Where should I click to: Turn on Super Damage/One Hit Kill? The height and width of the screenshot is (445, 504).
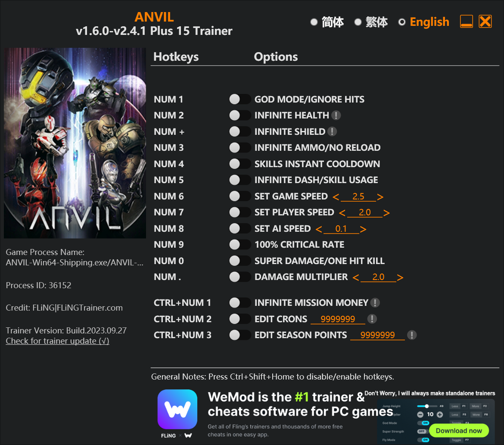pos(240,261)
